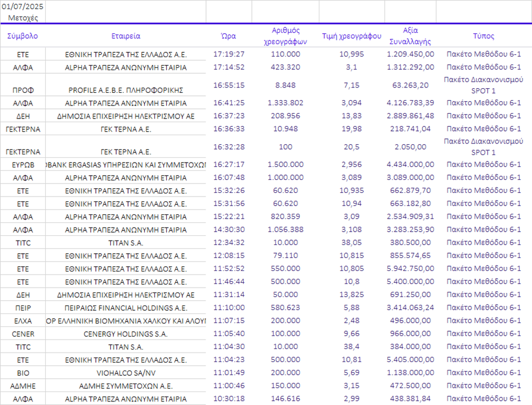The image size is (532, 405).
Task: Select value 1.209.450,00
Action: coord(410,54)
